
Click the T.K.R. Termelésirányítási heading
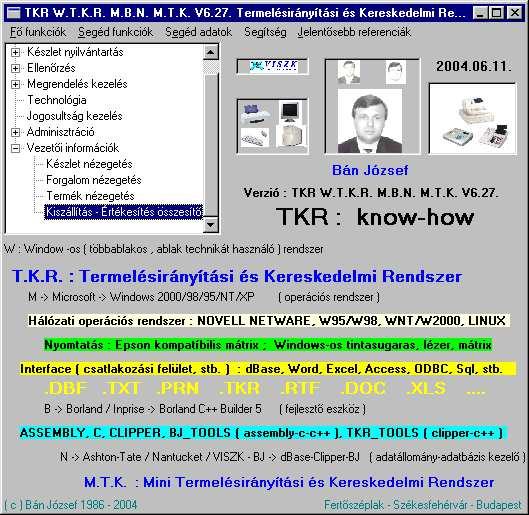[237, 276]
